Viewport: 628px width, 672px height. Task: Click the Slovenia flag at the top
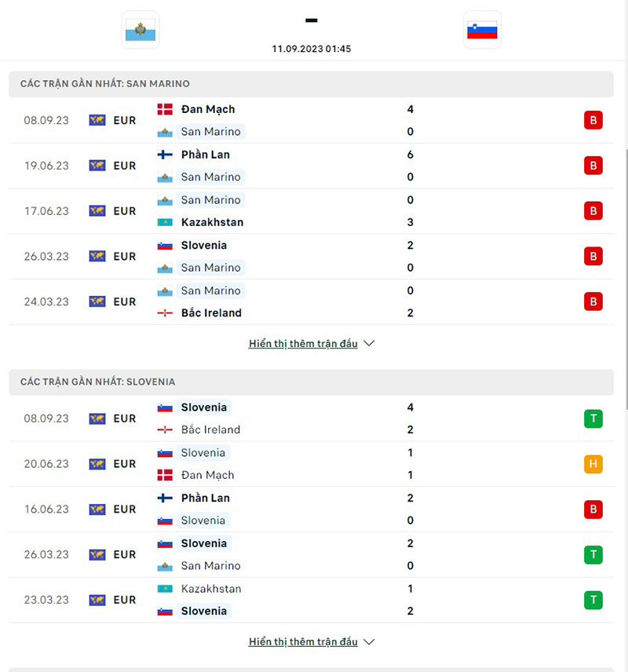coord(482,29)
